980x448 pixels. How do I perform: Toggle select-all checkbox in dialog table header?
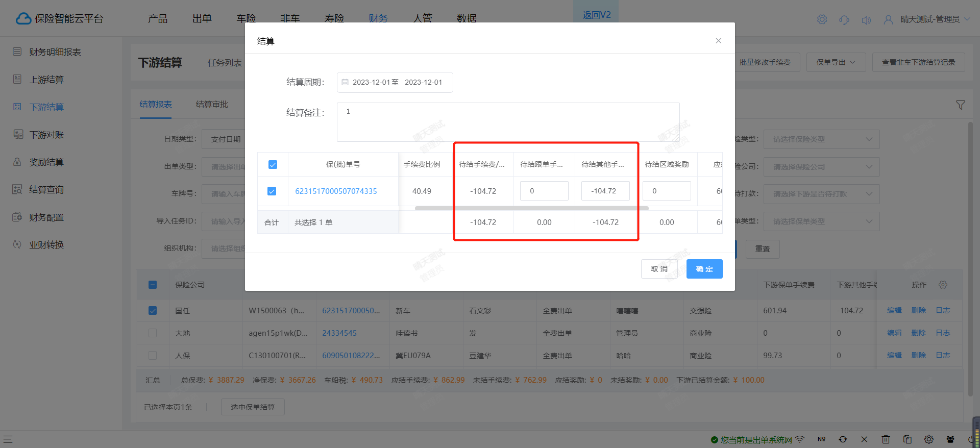(273, 164)
